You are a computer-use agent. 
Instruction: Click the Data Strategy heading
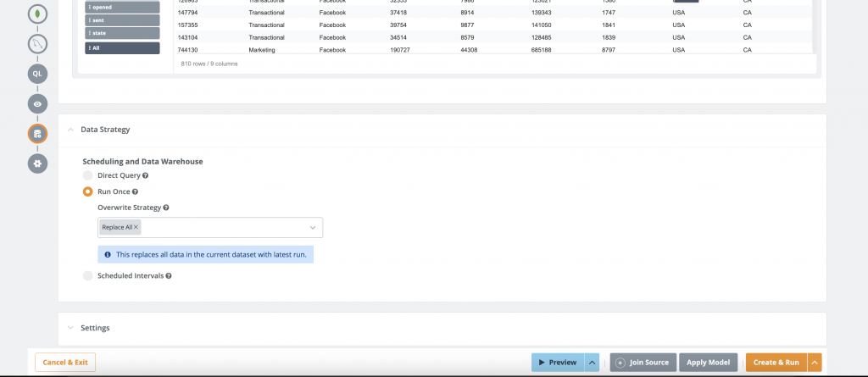pyautogui.click(x=105, y=130)
